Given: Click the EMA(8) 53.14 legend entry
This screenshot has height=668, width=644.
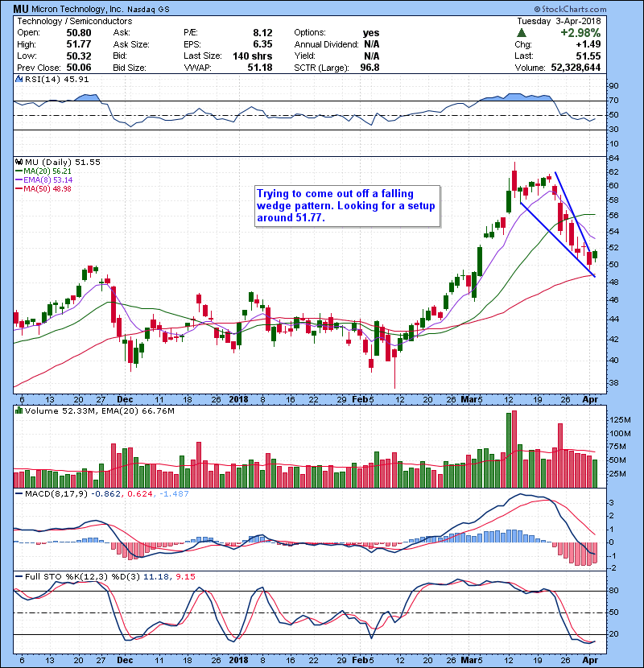Looking at the screenshot, I should tap(47, 180).
